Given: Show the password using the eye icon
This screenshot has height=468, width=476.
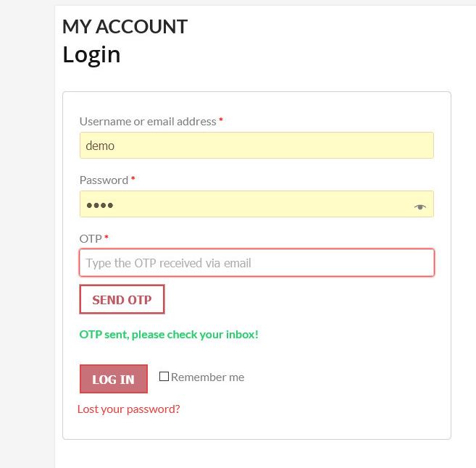Looking at the screenshot, I should (419, 207).
